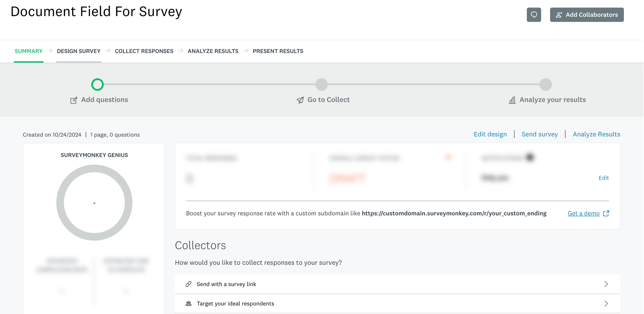Click the Edit design link
644x314 pixels.
[x=490, y=134]
